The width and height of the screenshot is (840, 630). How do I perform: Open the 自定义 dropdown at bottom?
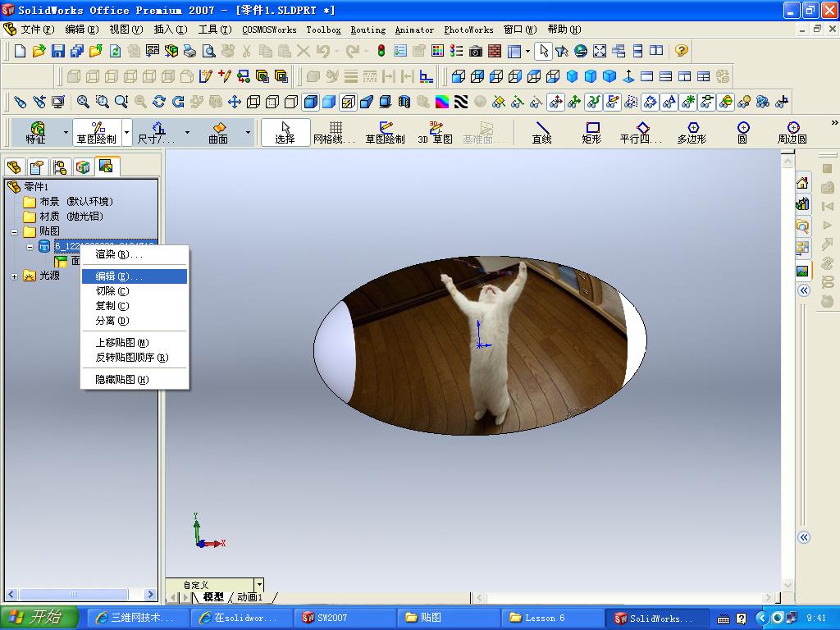[259, 584]
